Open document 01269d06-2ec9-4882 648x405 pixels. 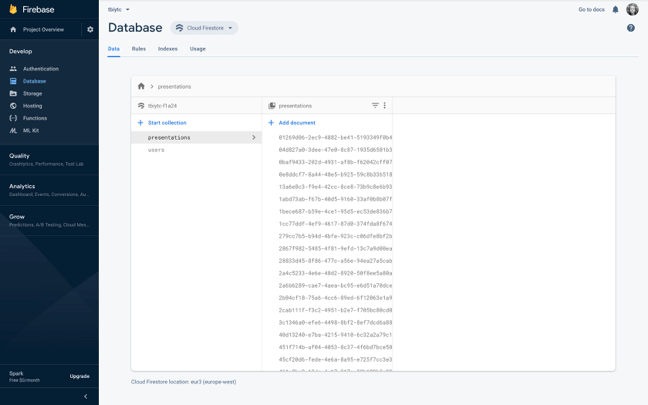(335, 137)
